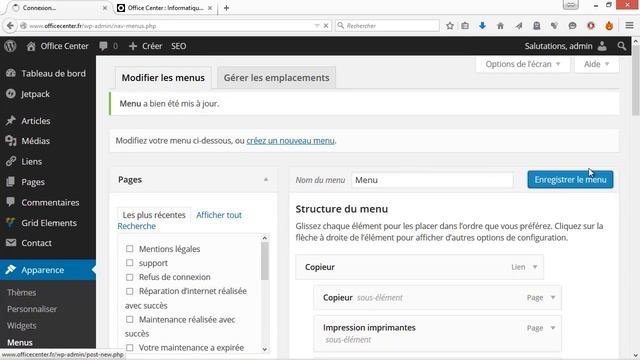
Task: Open Grid Elements in sidebar
Action: (x=48, y=223)
